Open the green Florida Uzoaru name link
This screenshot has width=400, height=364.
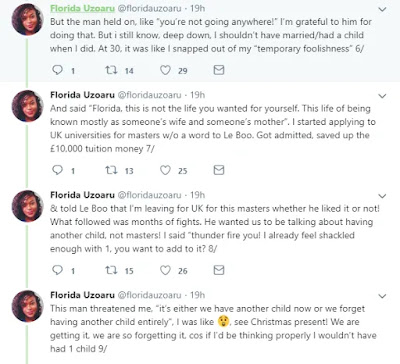click(82, 8)
